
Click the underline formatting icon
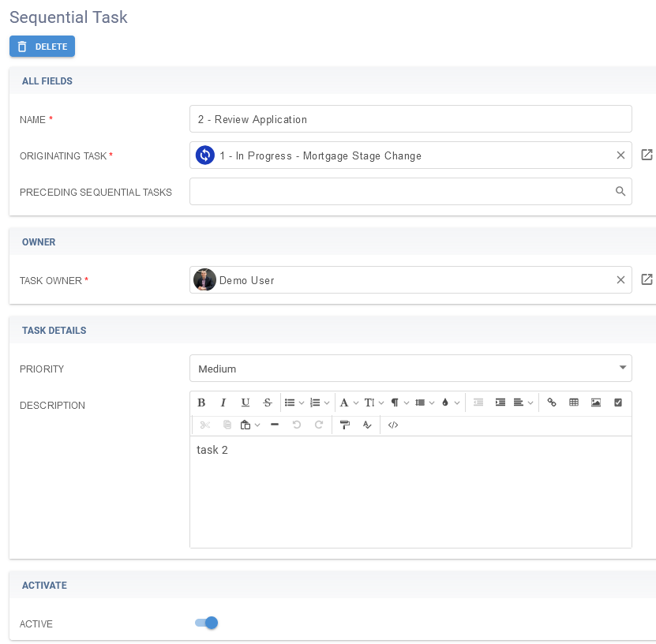(246, 402)
